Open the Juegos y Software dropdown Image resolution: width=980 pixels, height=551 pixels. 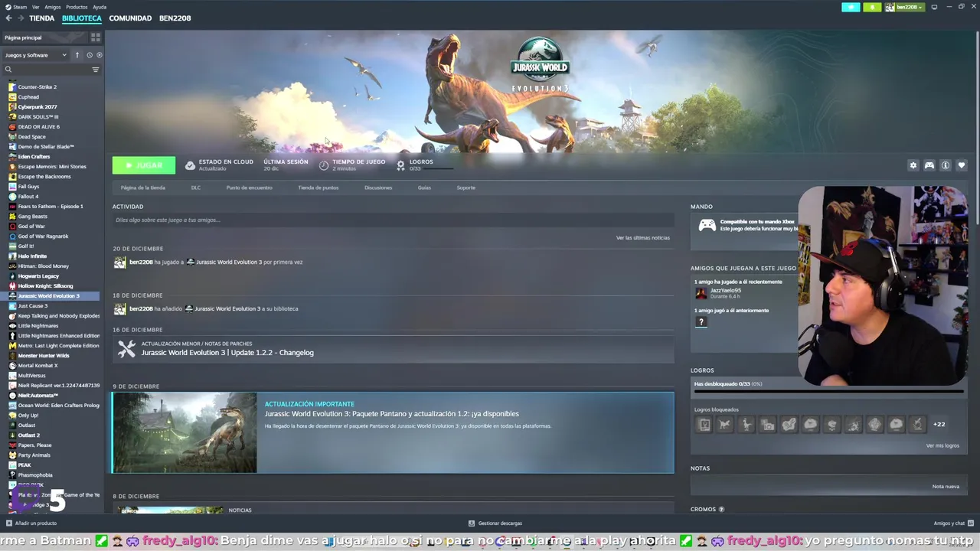36,55
